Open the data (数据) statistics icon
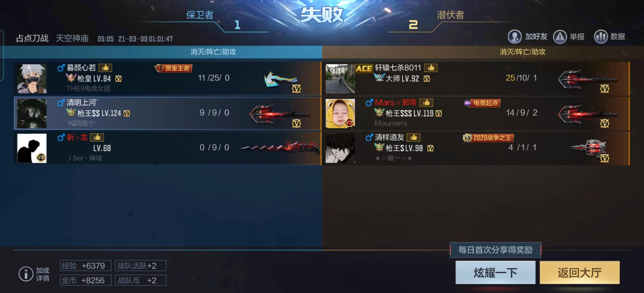 click(x=600, y=37)
